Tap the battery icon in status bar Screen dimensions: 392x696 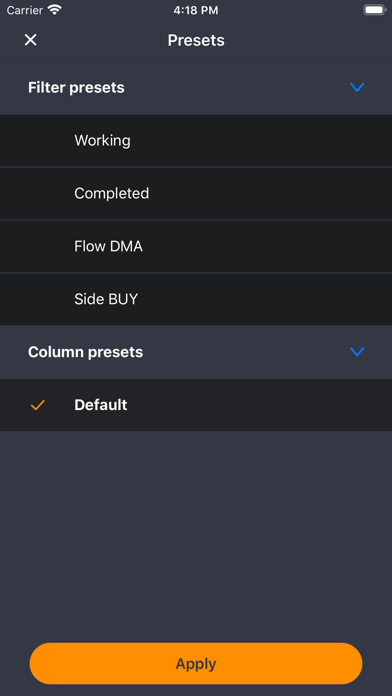coord(375,10)
